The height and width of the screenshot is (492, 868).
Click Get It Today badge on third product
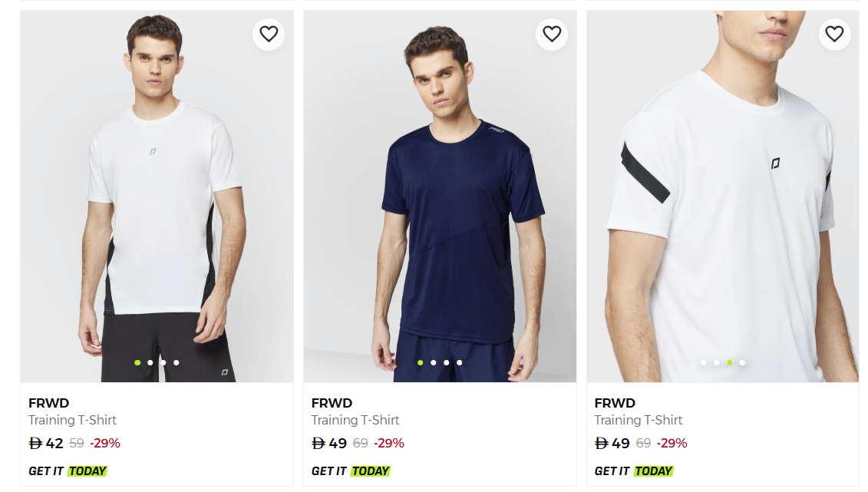point(634,471)
